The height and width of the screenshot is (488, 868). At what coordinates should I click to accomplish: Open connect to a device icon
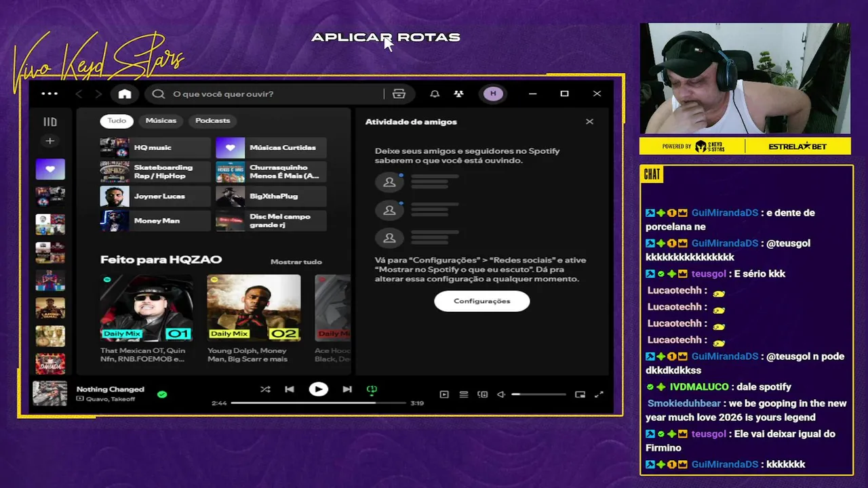coord(483,394)
